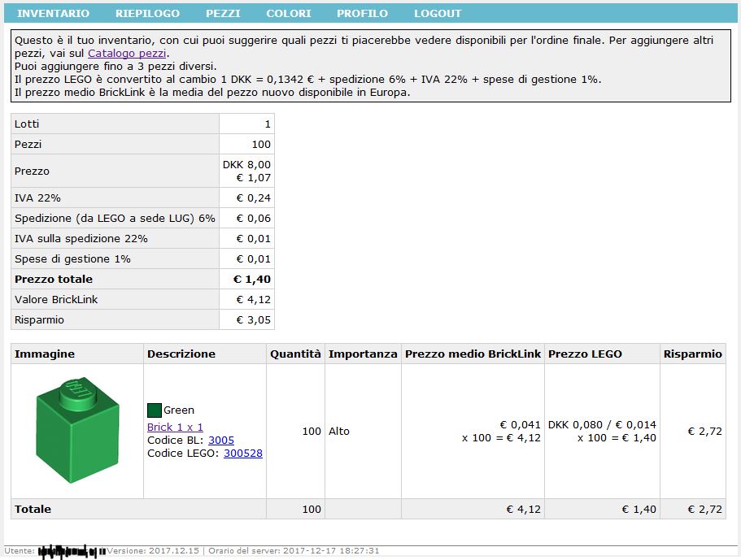This screenshot has height=560, width=741.
Task: Click the DKK 8,00 price cell
Action: click(x=246, y=171)
